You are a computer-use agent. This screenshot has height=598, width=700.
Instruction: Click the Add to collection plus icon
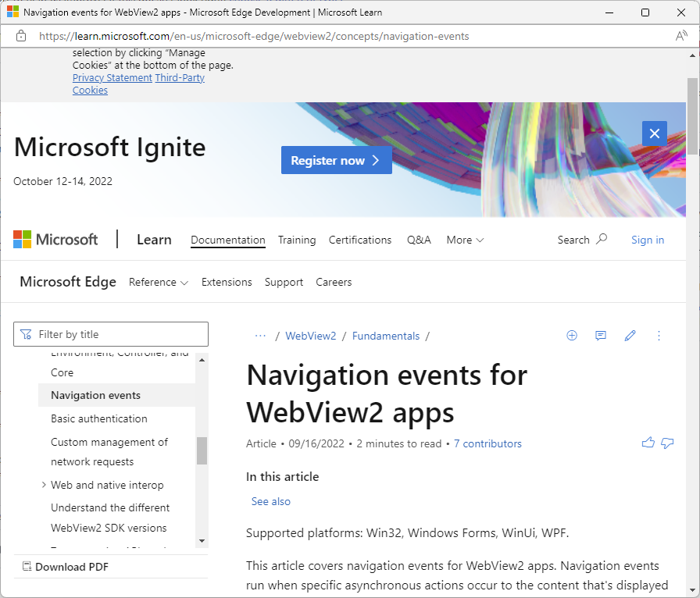[x=572, y=335]
